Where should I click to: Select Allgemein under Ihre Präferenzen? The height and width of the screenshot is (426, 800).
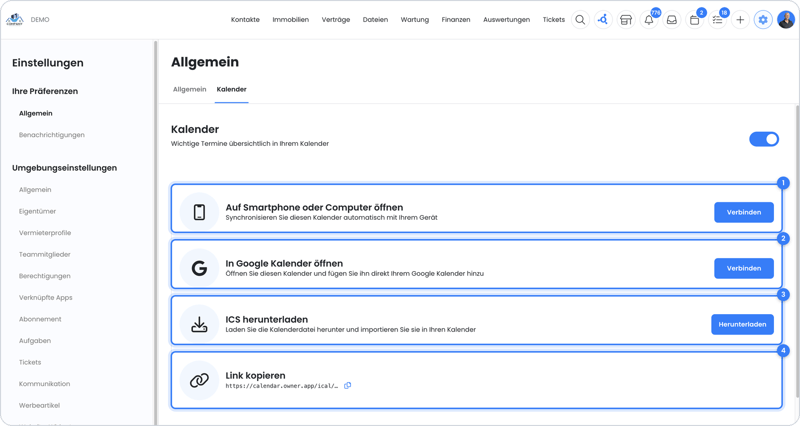click(36, 113)
